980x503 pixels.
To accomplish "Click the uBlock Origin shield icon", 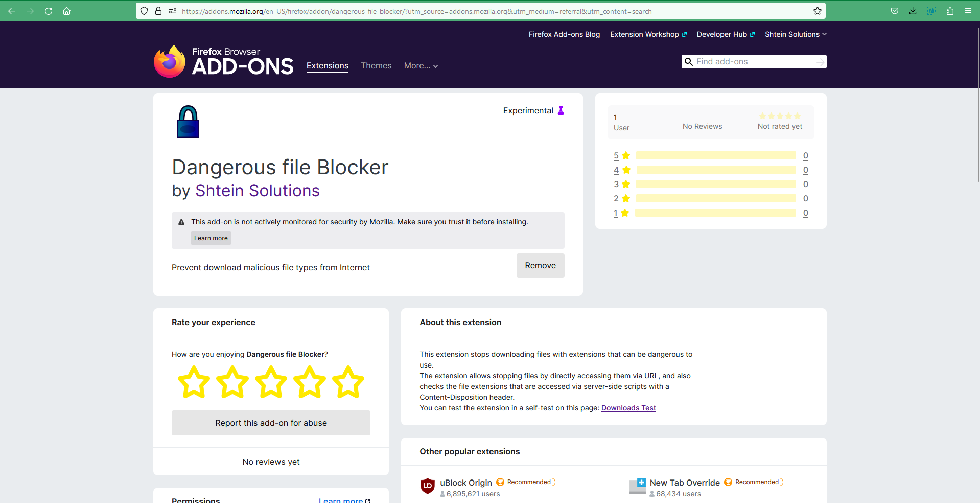I will (x=428, y=486).
